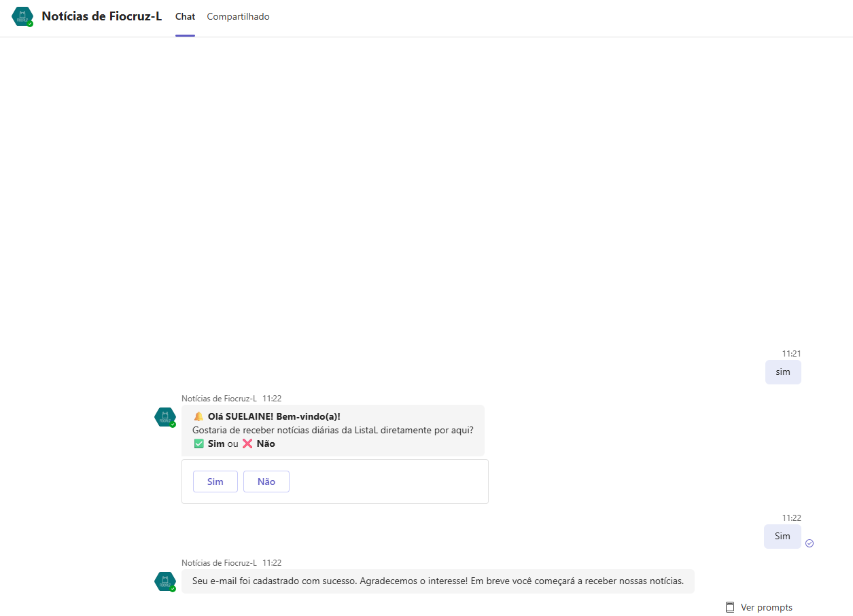
Task: Click the read receipt icon beside Sim message
Action: pyautogui.click(x=810, y=543)
